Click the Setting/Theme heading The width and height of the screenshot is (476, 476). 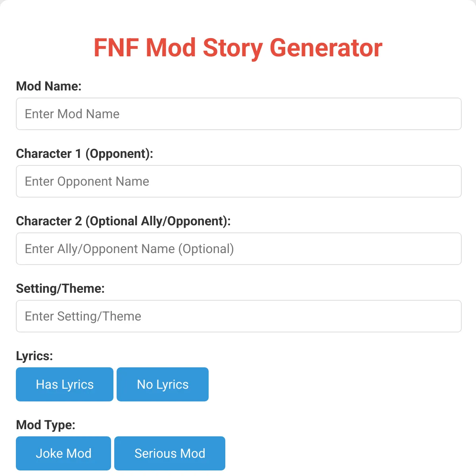point(60,288)
